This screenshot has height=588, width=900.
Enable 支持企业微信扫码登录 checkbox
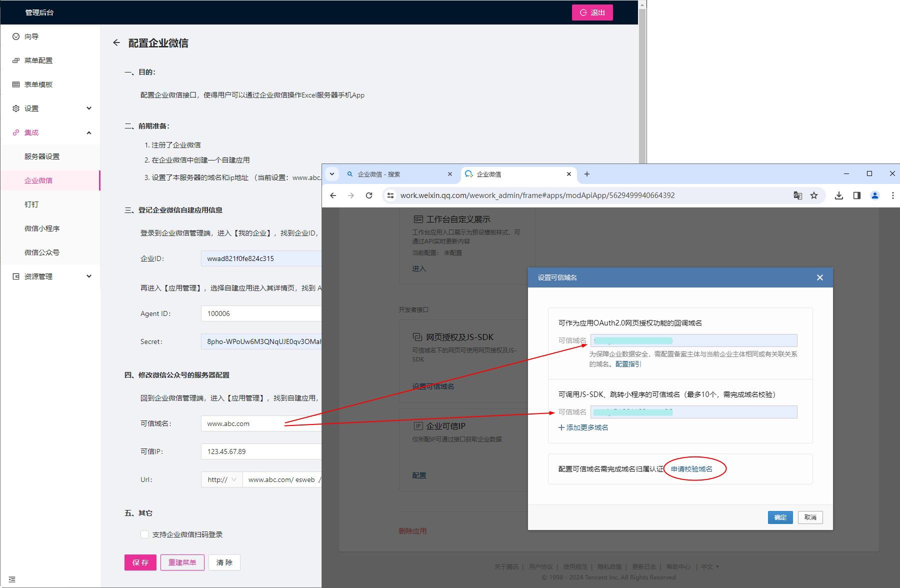point(144,534)
